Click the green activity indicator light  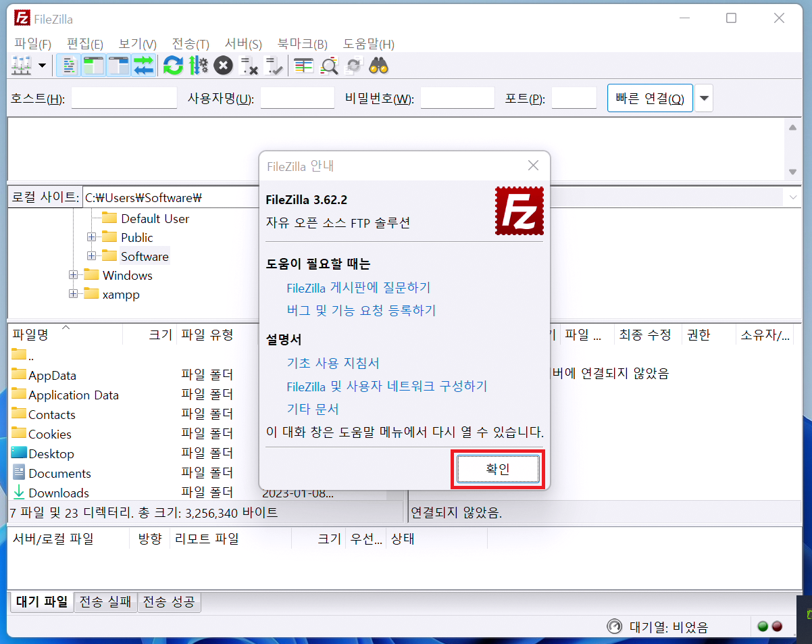click(763, 626)
